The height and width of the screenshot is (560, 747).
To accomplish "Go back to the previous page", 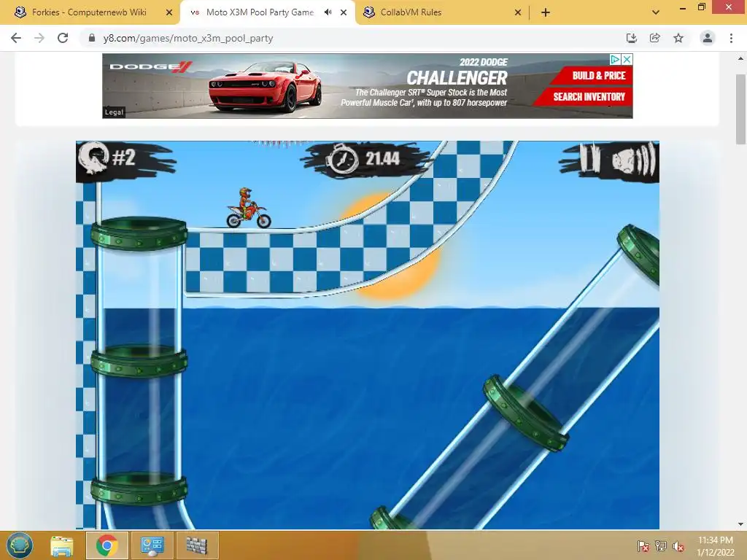I will click(x=16, y=38).
